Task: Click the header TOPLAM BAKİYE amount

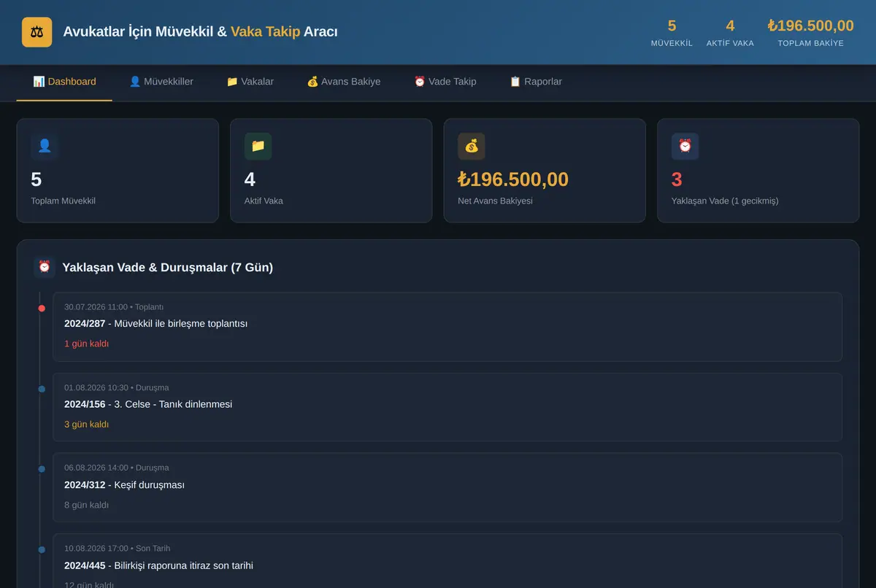Action: (x=810, y=26)
